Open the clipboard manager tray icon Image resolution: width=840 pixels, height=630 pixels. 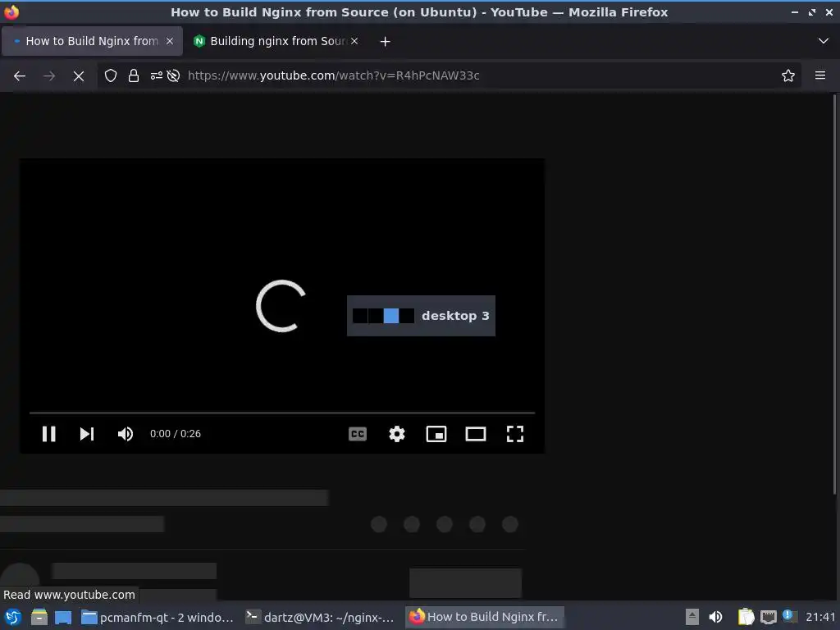[746, 617]
